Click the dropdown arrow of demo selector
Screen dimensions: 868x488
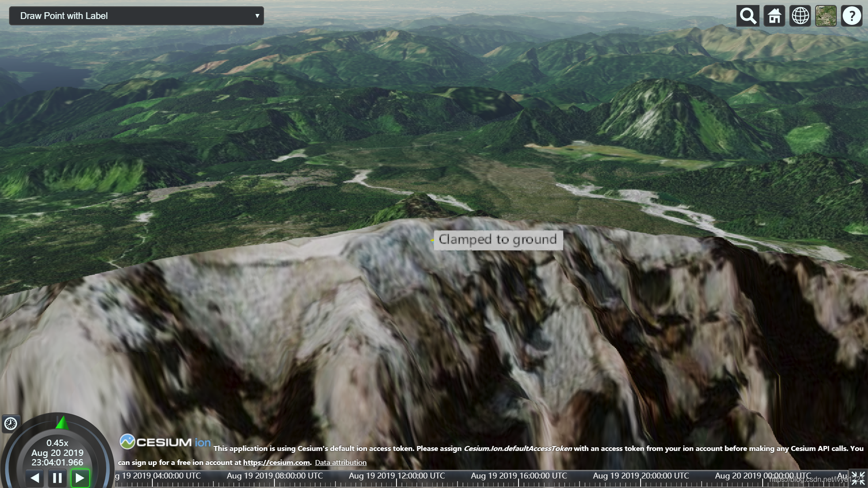(x=257, y=16)
